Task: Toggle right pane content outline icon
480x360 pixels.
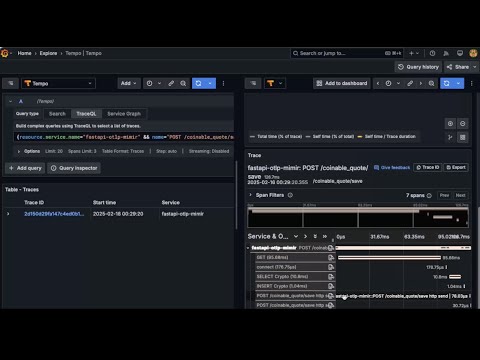Action: click(x=253, y=83)
